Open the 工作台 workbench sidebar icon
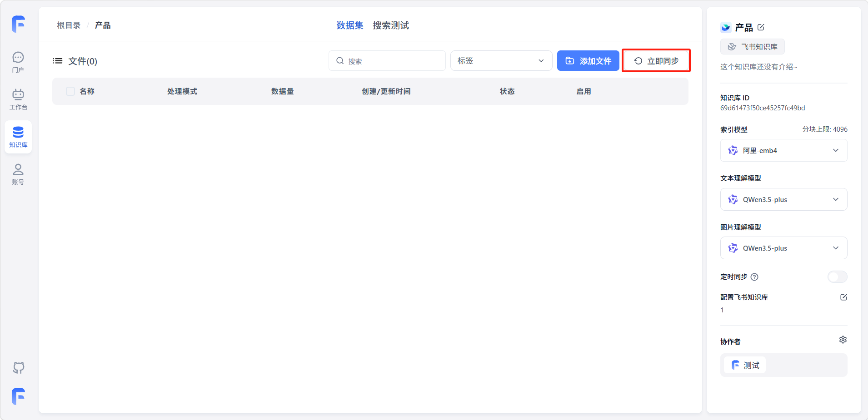Image resolution: width=868 pixels, height=420 pixels. pyautogui.click(x=18, y=99)
